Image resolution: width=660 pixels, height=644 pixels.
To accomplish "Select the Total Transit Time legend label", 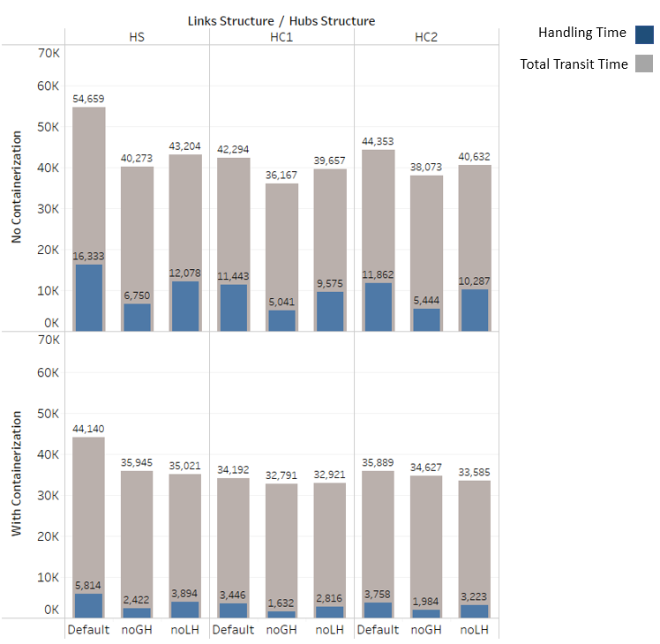I will [574, 64].
